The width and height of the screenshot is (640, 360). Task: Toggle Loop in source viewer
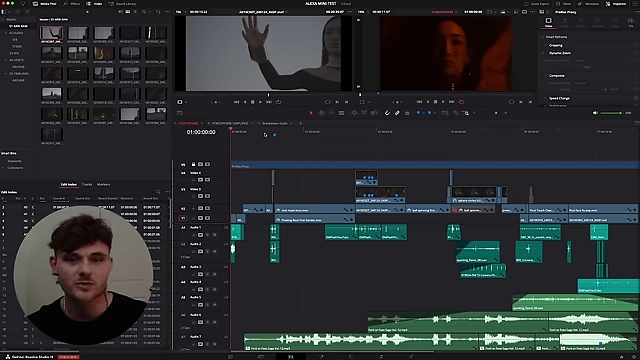click(x=278, y=102)
